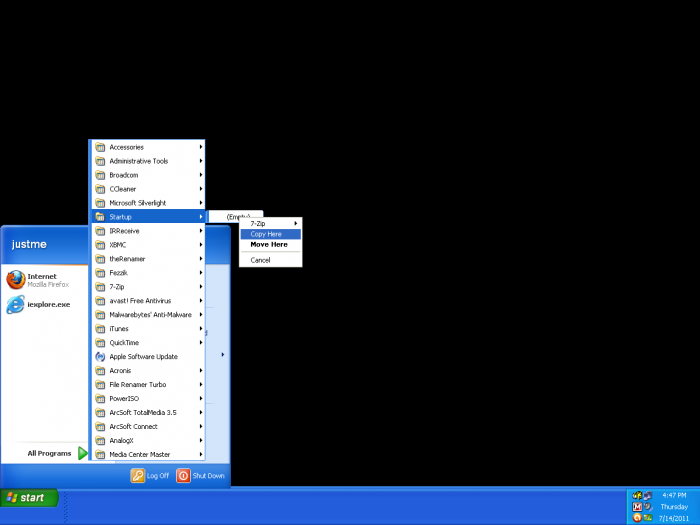The width and height of the screenshot is (700, 525).
Task: Expand the File Renamer Turbo submenu arrow
Action: [201, 384]
